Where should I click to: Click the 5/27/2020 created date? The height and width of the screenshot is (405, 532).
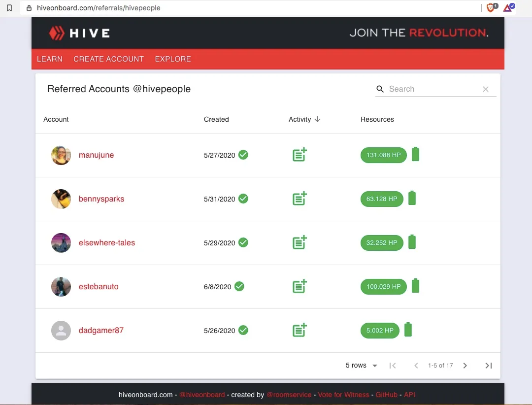click(219, 155)
